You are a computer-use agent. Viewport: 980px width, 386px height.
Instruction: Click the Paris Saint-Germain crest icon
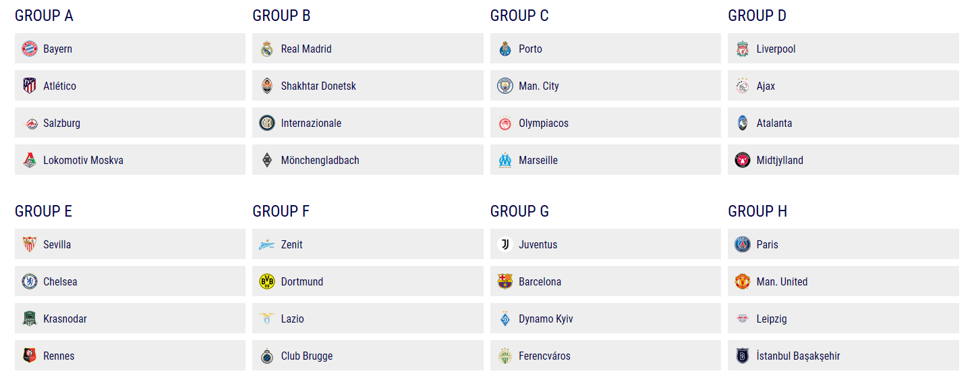(743, 244)
